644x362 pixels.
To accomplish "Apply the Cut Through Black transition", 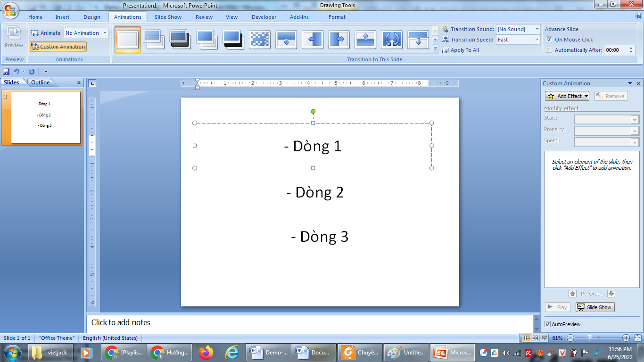I will pos(233,39).
